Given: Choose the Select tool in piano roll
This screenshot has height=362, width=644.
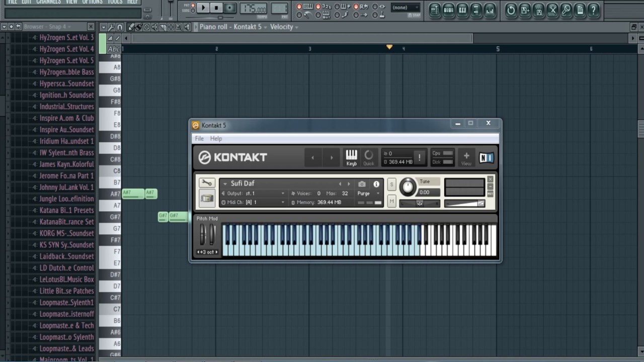Looking at the screenshot, I should [x=171, y=27].
